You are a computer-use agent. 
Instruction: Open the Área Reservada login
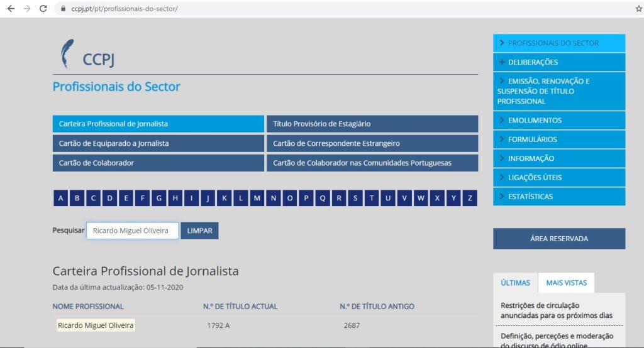pyautogui.click(x=559, y=239)
